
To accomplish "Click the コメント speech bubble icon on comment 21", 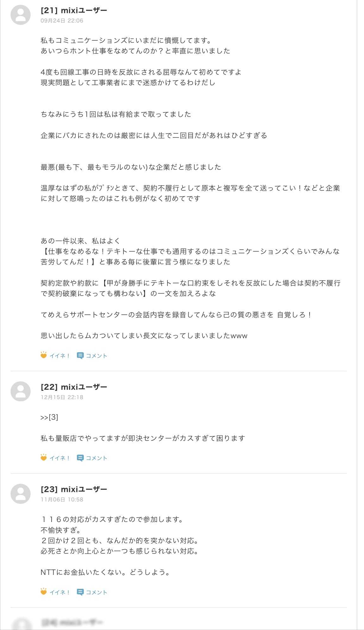I will tap(80, 356).
